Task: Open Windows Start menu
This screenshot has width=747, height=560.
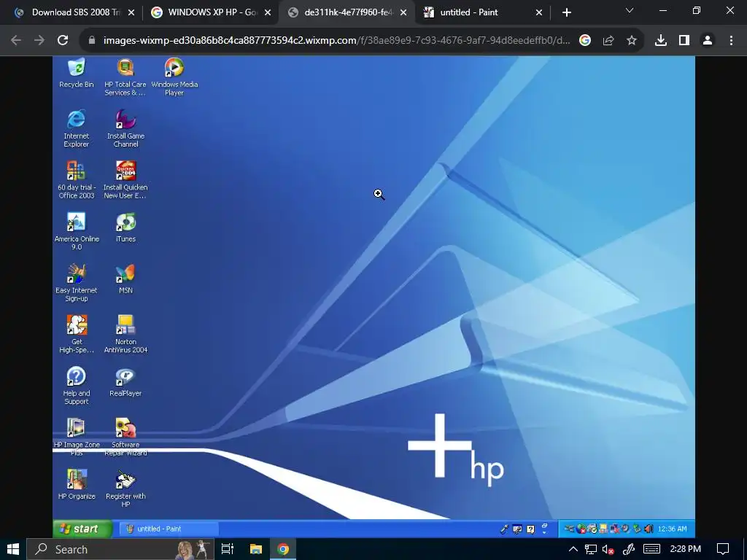Action: coord(13,549)
